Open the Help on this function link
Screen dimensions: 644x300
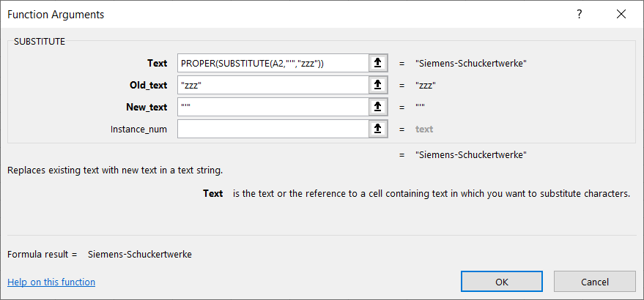pos(51,282)
